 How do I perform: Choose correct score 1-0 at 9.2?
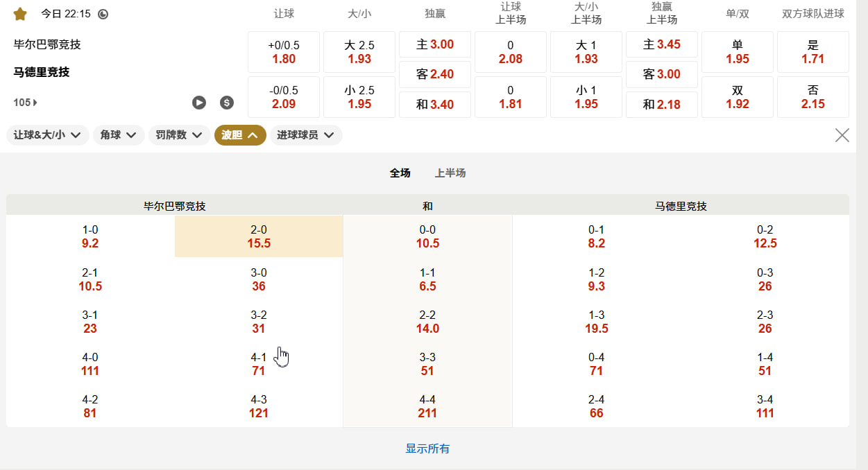(x=90, y=236)
